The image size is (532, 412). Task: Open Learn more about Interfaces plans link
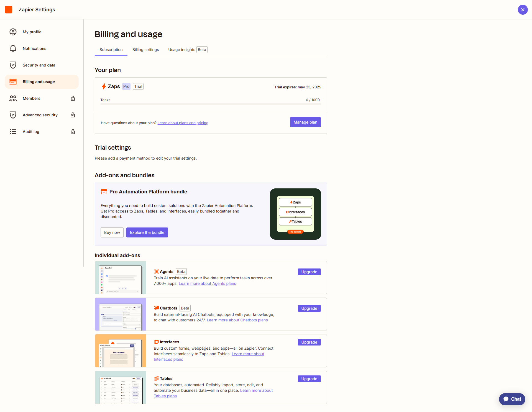(248, 354)
